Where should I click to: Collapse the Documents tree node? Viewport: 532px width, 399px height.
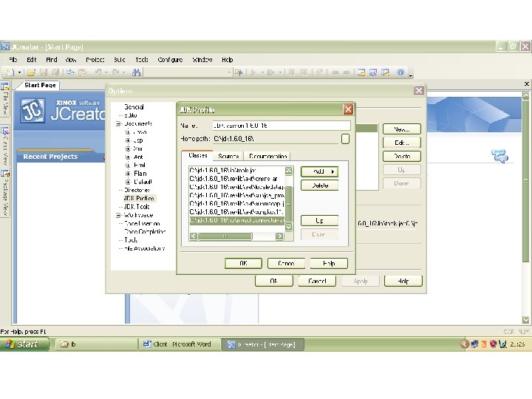[118, 124]
